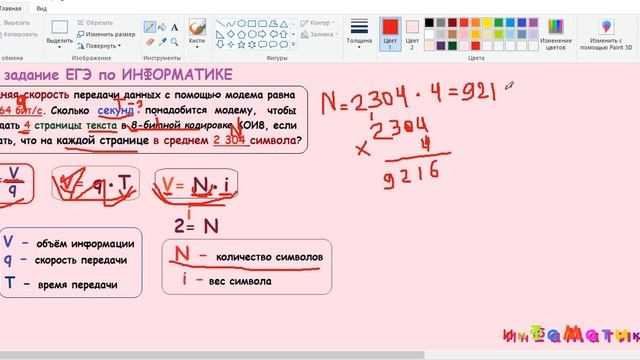This screenshot has height=360, width=640.
Task: Click the current Кисти brush icon
Action: coord(197,27)
